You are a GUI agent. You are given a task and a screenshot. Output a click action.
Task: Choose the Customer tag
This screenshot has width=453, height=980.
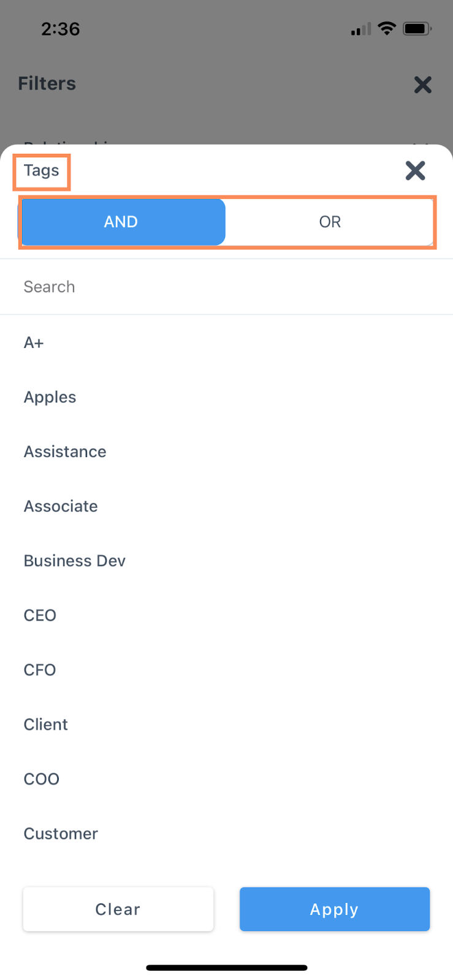point(61,833)
